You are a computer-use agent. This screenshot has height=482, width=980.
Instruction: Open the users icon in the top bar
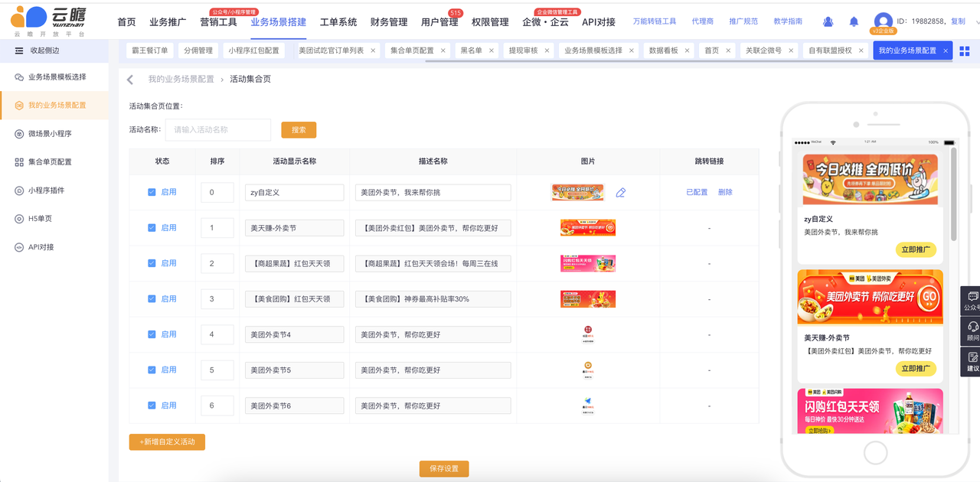(828, 21)
